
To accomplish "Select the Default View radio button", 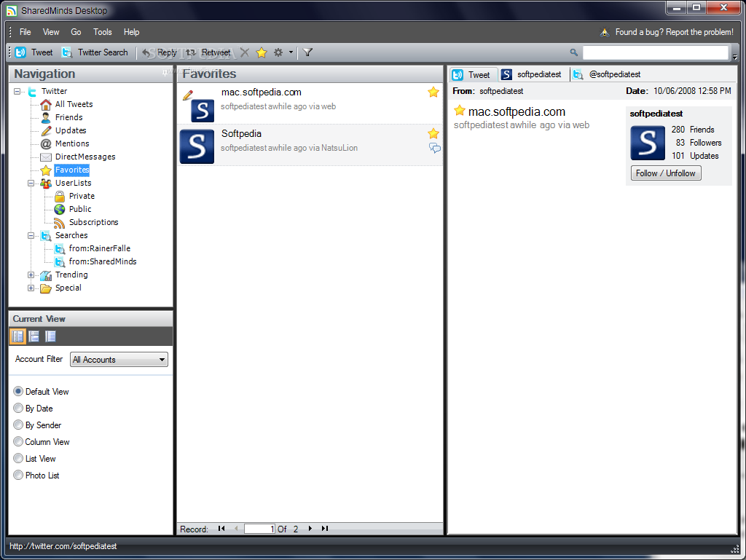I will [x=18, y=391].
